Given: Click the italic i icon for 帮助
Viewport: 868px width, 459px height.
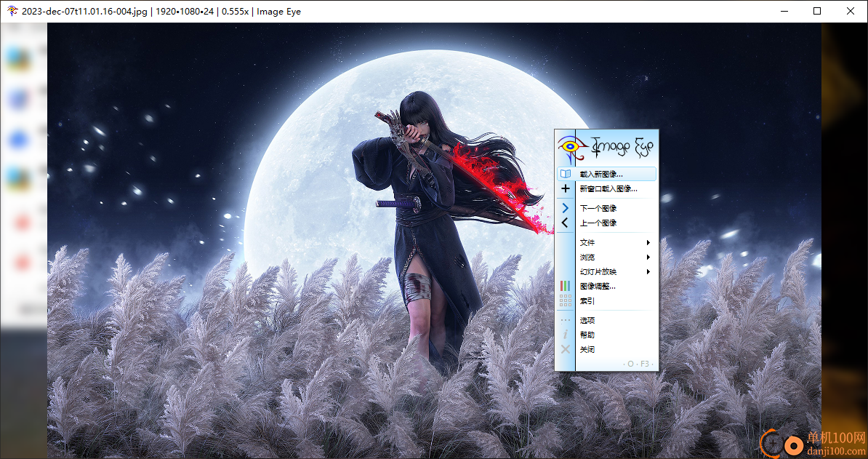Looking at the screenshot, I should (565, 335).
